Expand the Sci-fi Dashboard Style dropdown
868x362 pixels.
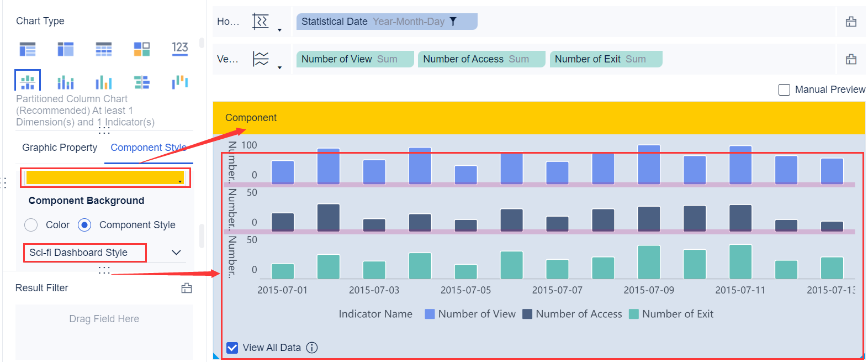(x=176, y=253)
